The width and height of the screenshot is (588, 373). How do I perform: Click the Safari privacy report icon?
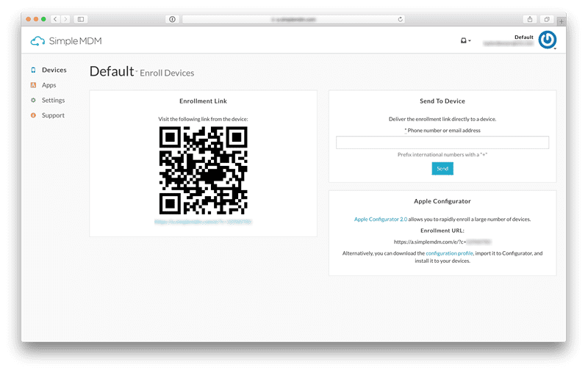pyautogui.click(x=172, y=19)
